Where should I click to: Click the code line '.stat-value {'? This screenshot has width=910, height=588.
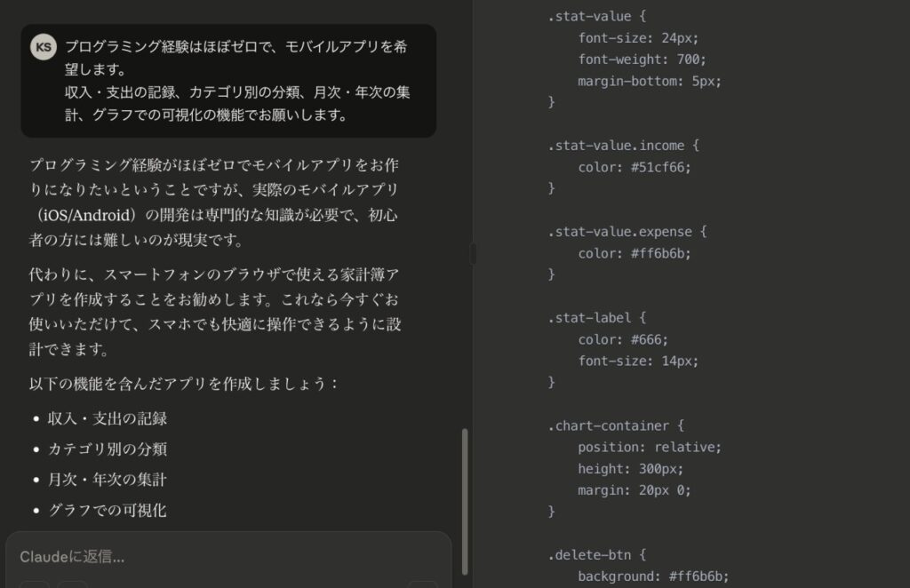tap(596, 16)
